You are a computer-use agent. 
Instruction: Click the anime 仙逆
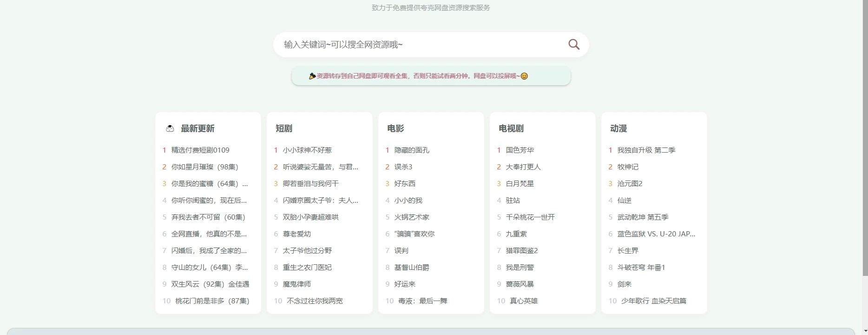pyautogui.click(x=625, y=201)
